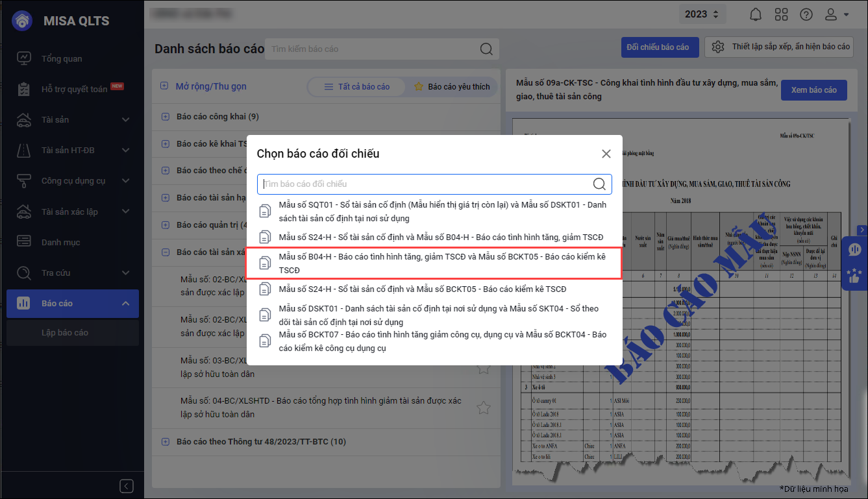The image size is (868, 499).
Task: Open Tổng quan via its monitor icon
Action: coord(23,58)
